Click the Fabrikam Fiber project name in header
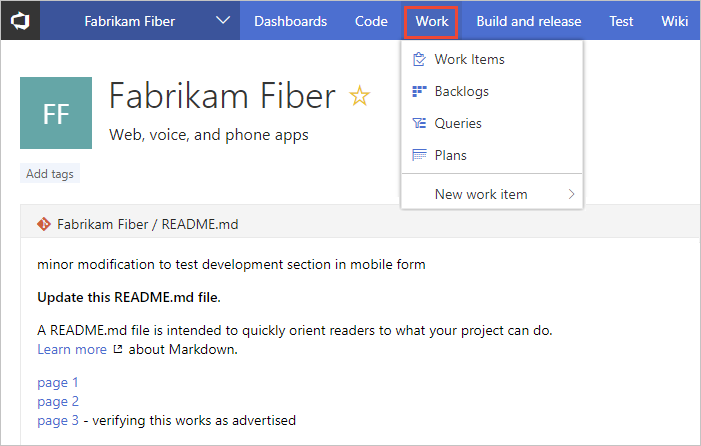 point(130,21)
